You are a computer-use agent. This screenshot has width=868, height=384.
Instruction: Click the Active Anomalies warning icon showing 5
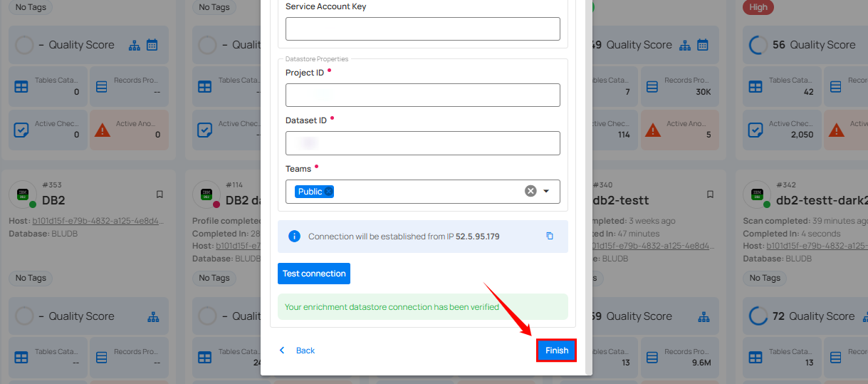[x=653, y=130]
